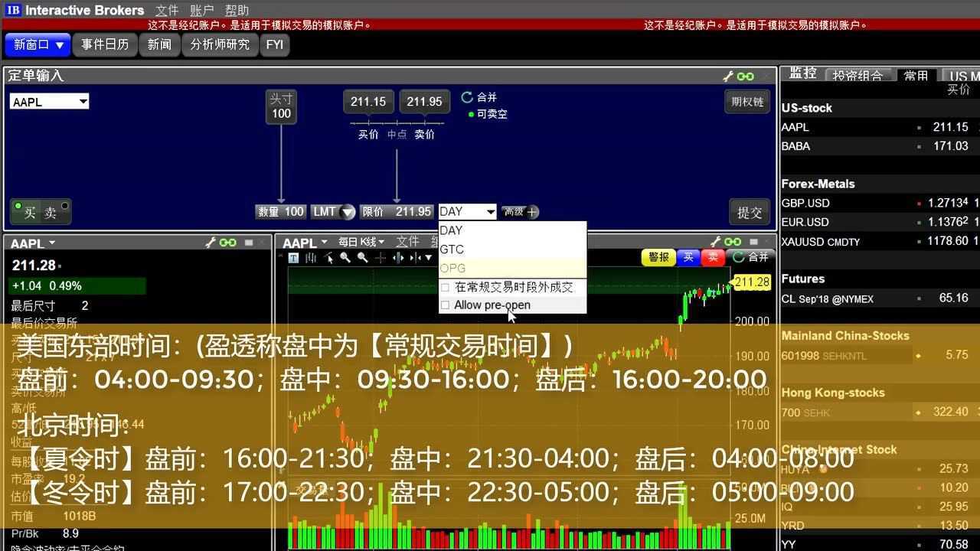Click refresh 合并 icon in chart panel
The width and height of the screenshot is (980, 551).
coord(739,257)
